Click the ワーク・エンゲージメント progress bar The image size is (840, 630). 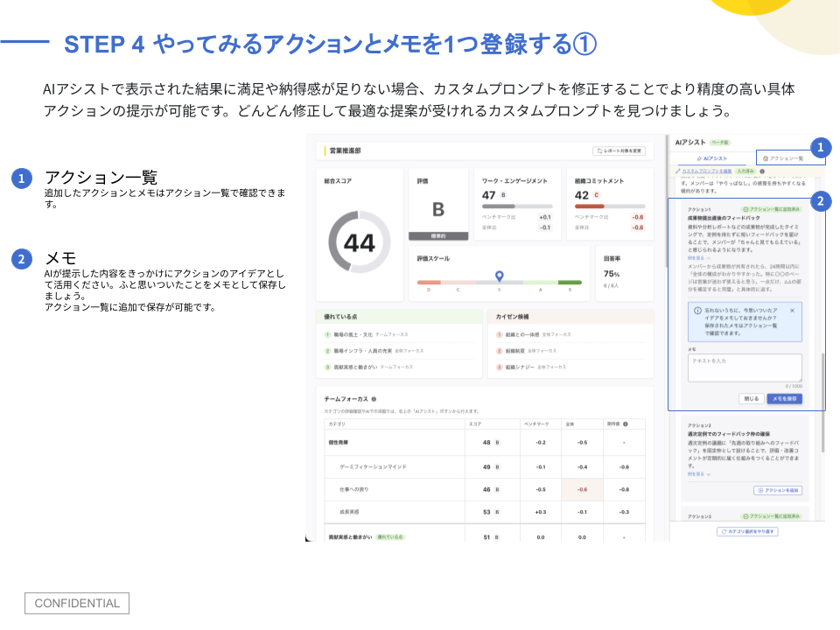517,206
